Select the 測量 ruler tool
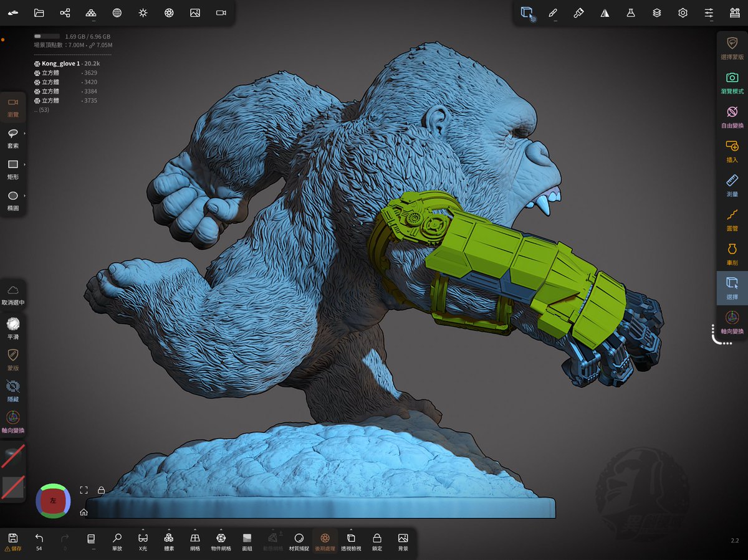The height and width of the screenshot is (560, 748). 732,185
